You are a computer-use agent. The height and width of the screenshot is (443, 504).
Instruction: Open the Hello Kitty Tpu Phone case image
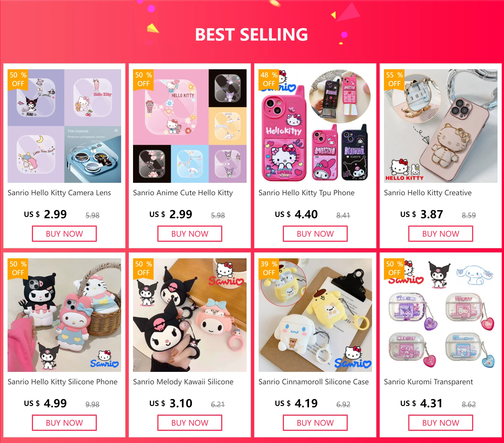click(315, 126)
